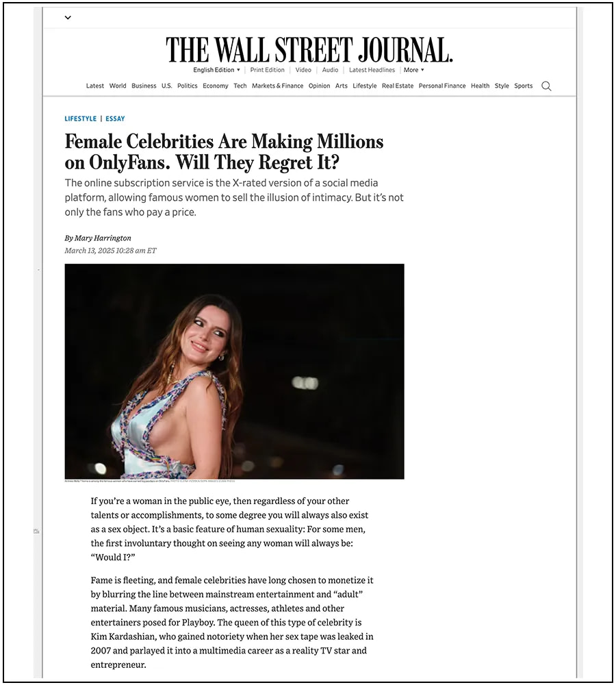Viewport: 616px width, 685px height.
Task: Select Markets & Finance in the navigation
Action: 277,86
